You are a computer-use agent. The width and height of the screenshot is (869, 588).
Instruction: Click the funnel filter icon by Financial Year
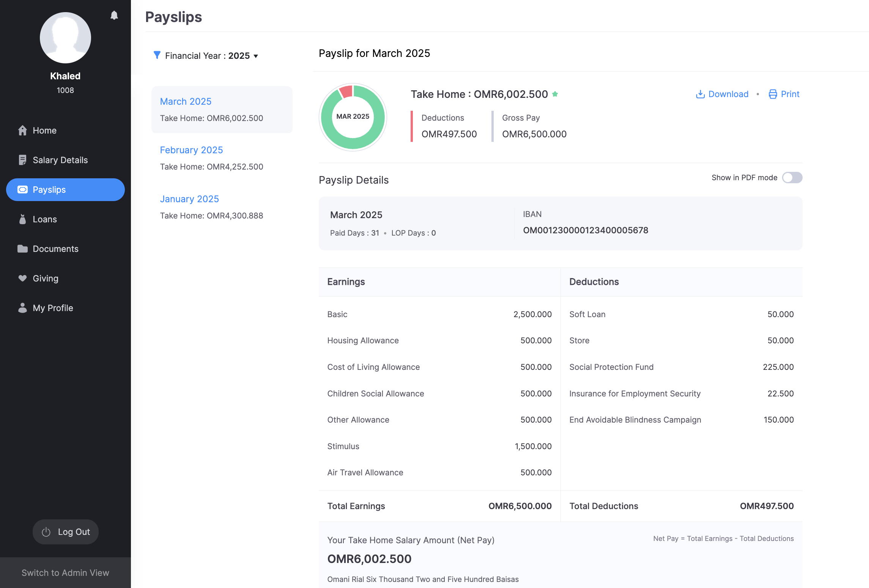pos(157,55)
